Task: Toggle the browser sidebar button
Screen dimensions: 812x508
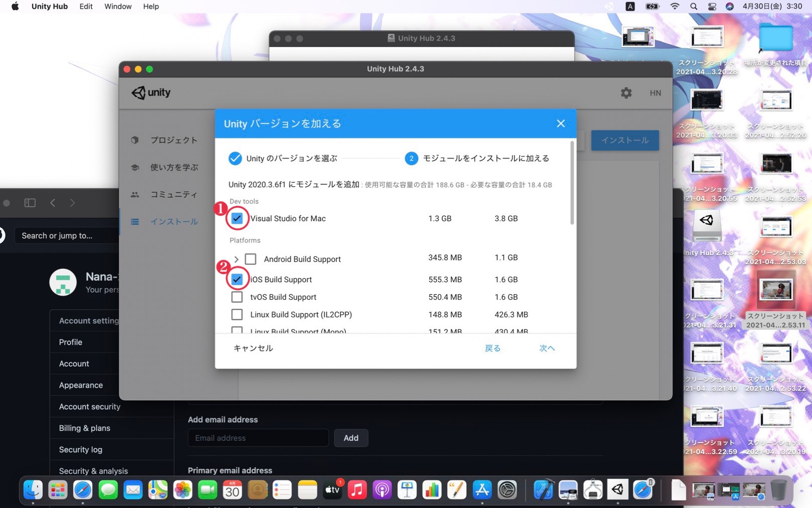Action: (30, 203)
